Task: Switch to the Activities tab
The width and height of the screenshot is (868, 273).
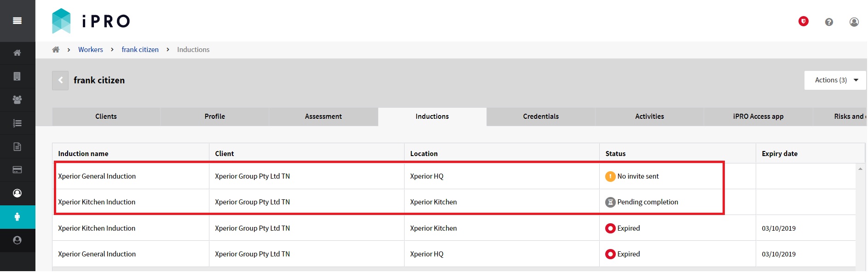Action: (x=649, y=116)
